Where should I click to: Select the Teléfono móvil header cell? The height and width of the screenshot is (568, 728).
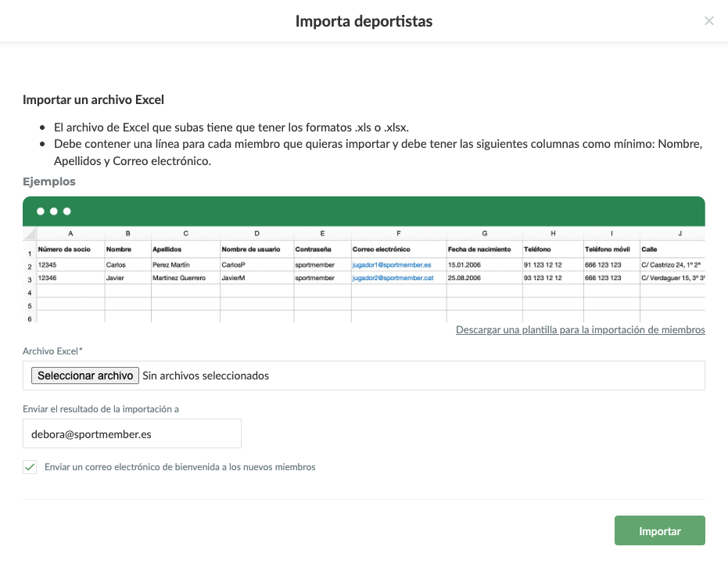click(609, 249)
